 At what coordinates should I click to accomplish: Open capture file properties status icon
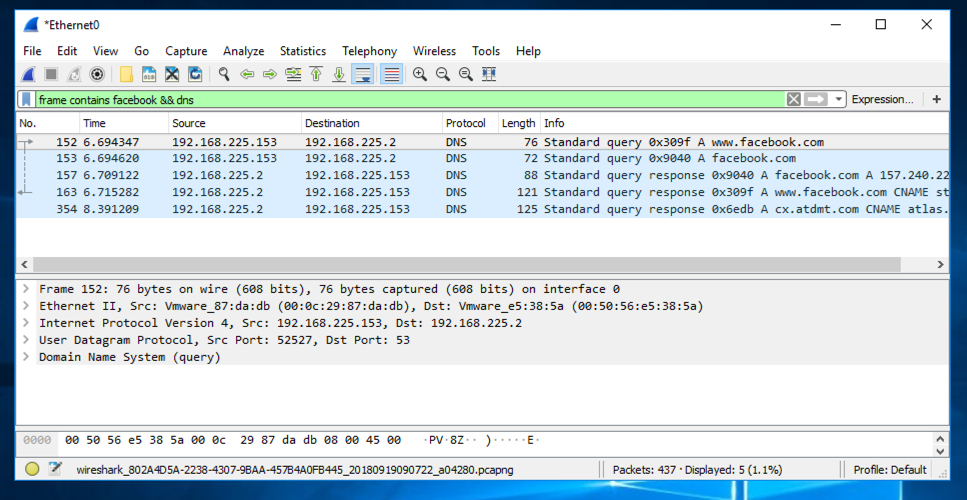[56, 470]
